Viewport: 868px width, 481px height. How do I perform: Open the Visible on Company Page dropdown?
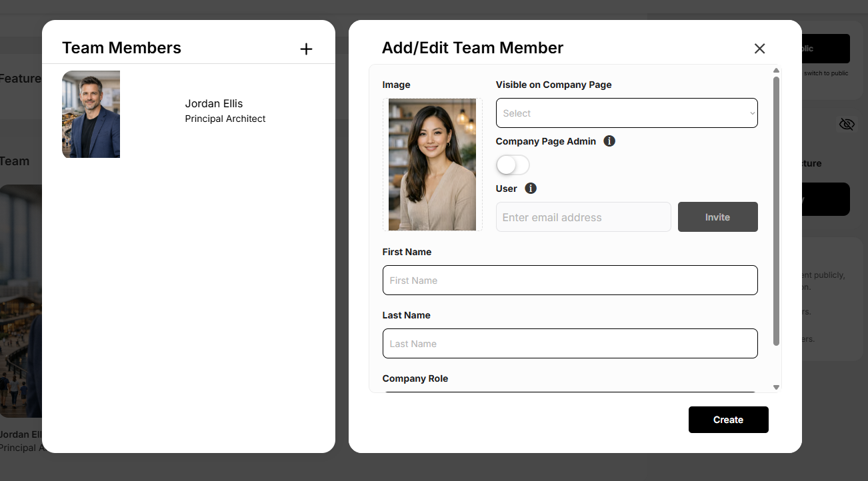[x=627, y=113]
